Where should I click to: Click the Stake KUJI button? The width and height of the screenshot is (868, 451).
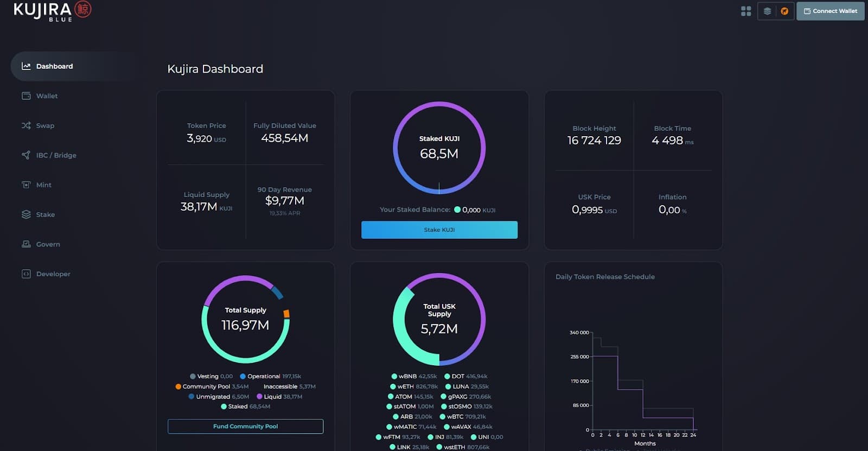(439, 230)
